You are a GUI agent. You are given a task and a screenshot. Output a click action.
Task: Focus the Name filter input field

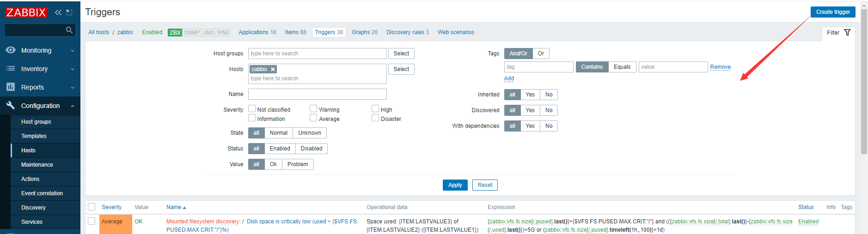pos(318,94)
